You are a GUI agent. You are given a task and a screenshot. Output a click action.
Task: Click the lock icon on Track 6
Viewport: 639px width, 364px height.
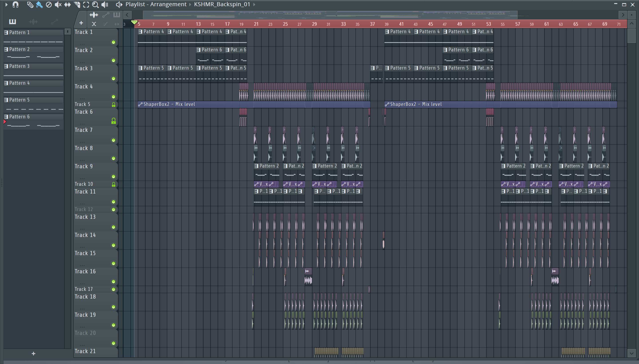(113, 121)
